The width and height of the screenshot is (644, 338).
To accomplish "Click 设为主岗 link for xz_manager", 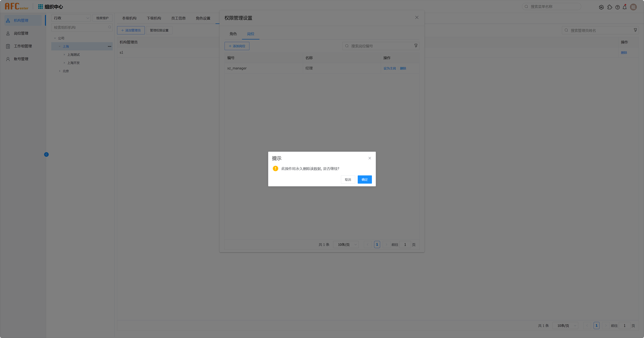I will click(x=390, y=68).
